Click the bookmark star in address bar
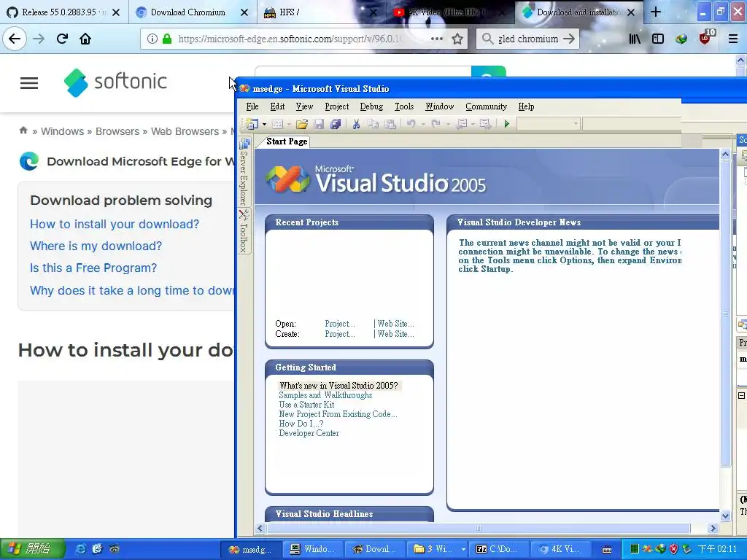Image resolution: width=747 pixels, height=560 pixels. pos(457,39)
